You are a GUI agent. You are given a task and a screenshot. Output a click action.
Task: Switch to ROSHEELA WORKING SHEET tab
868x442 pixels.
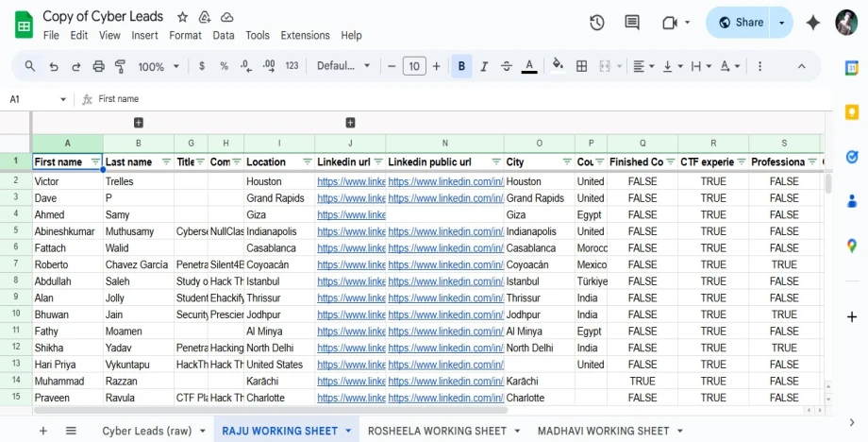[437, 431]
